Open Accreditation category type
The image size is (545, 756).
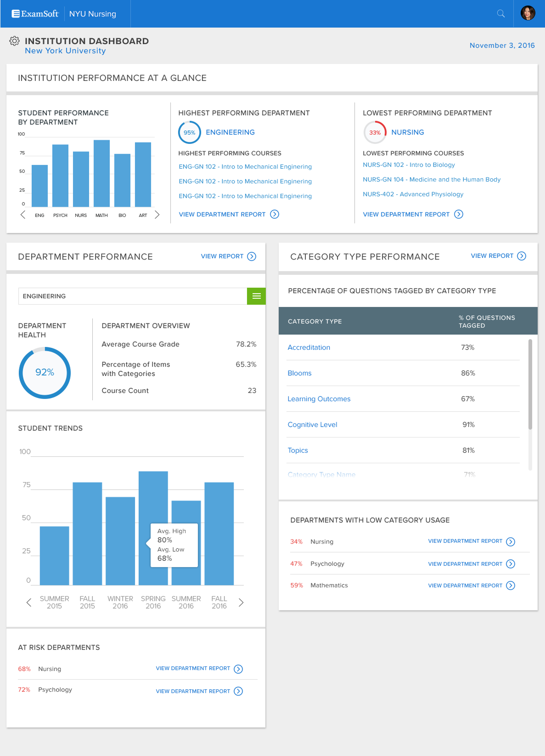309,347
